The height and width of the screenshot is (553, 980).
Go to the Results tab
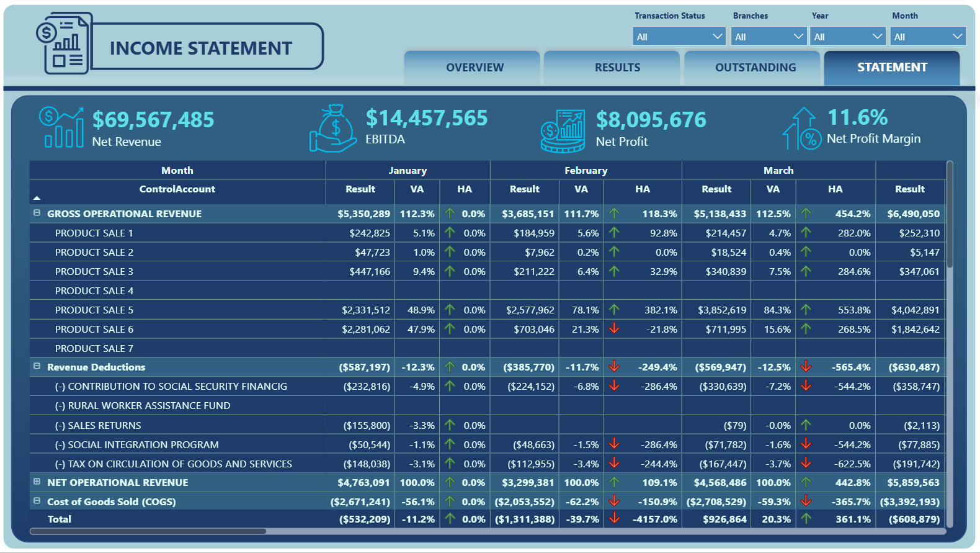click(617, 68)
